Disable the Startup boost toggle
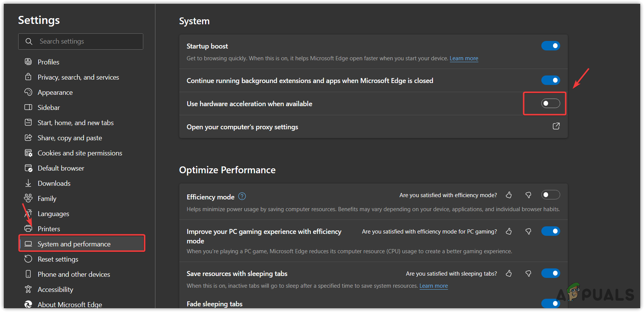The width and height of the screenshot is (644, 312). tap(550, 46)
